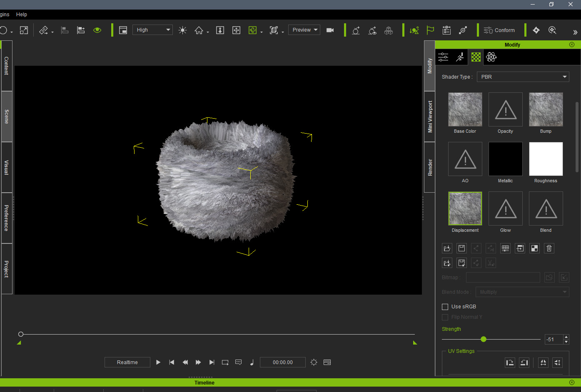
Task: Open the Visual side tab
Action: (x=6, y=167)
